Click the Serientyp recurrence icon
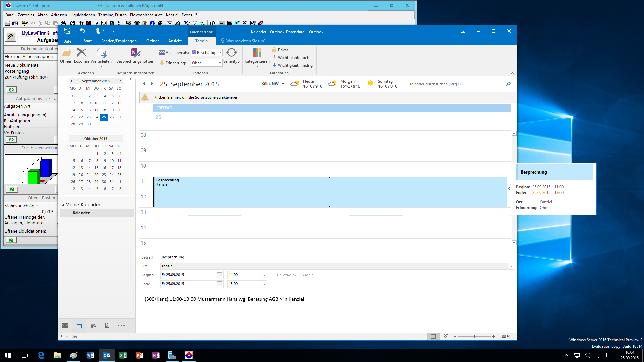 pyautogui.click(x=231, y=53)
